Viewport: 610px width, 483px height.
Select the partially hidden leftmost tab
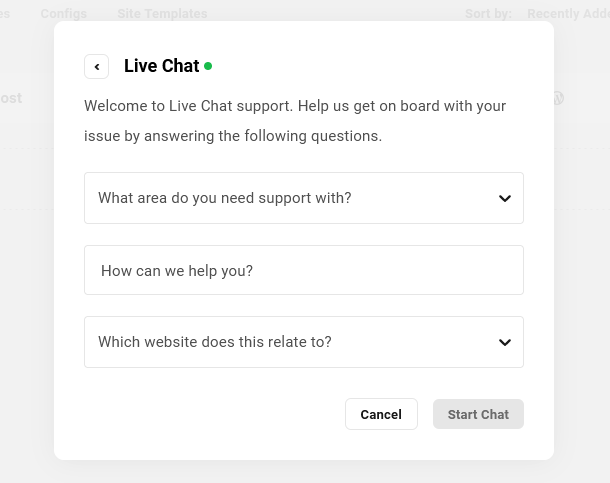[x=5, y=14]
